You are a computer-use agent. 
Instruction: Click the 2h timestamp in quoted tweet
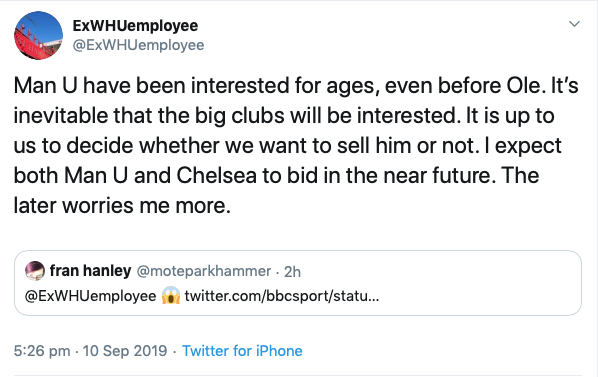(292, 271)
